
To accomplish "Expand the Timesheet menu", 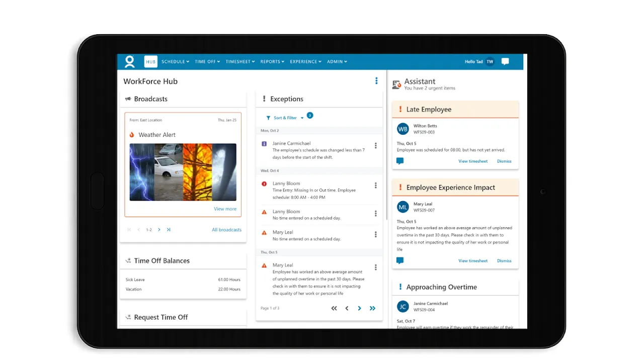I will 240,62.
